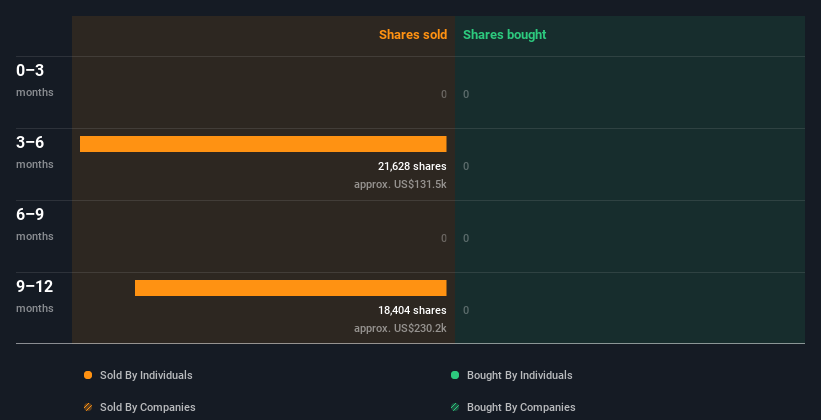
Task: Toggle the Sold By Individuals legend label
Action: click(x=146, y=375)
